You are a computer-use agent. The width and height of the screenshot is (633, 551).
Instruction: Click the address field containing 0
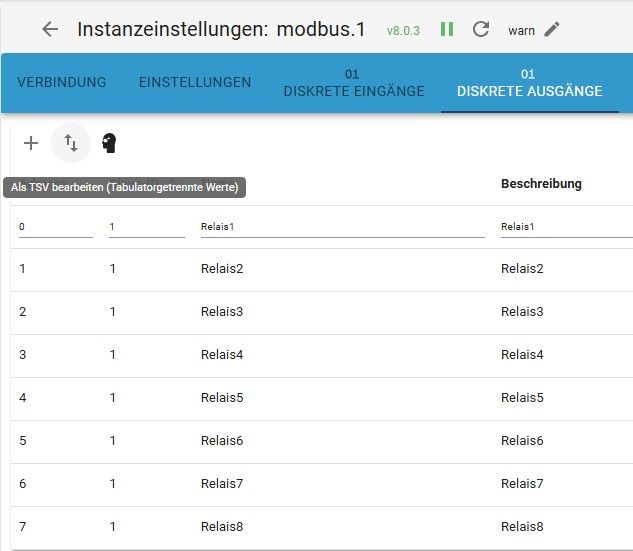55,227
